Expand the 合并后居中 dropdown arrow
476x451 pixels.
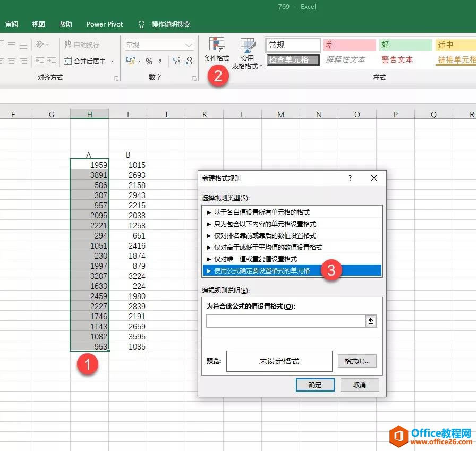pyautogui.click(x=113, y=62)
